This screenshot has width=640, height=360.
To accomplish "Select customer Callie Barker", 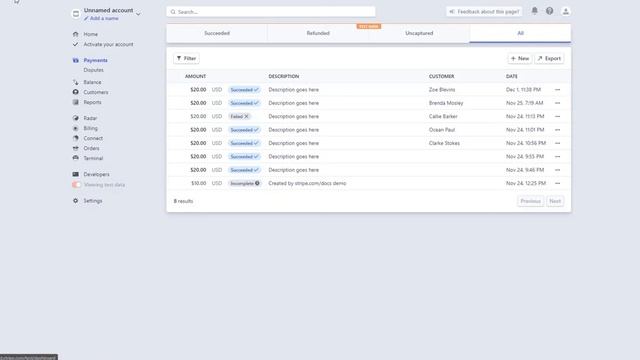I will [x=443, y=116].
